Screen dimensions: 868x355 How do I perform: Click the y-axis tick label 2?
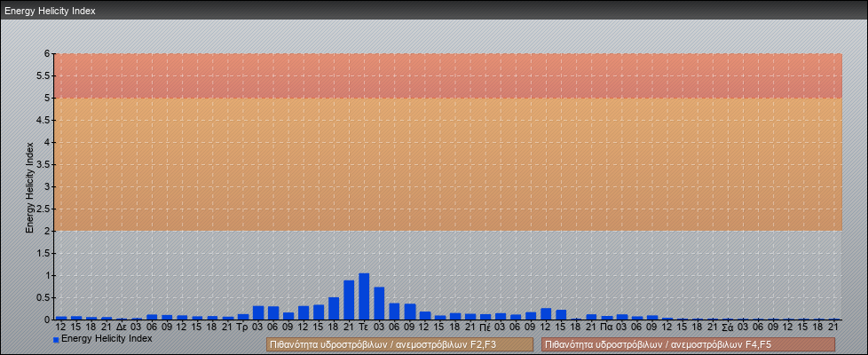click(48, 231)
